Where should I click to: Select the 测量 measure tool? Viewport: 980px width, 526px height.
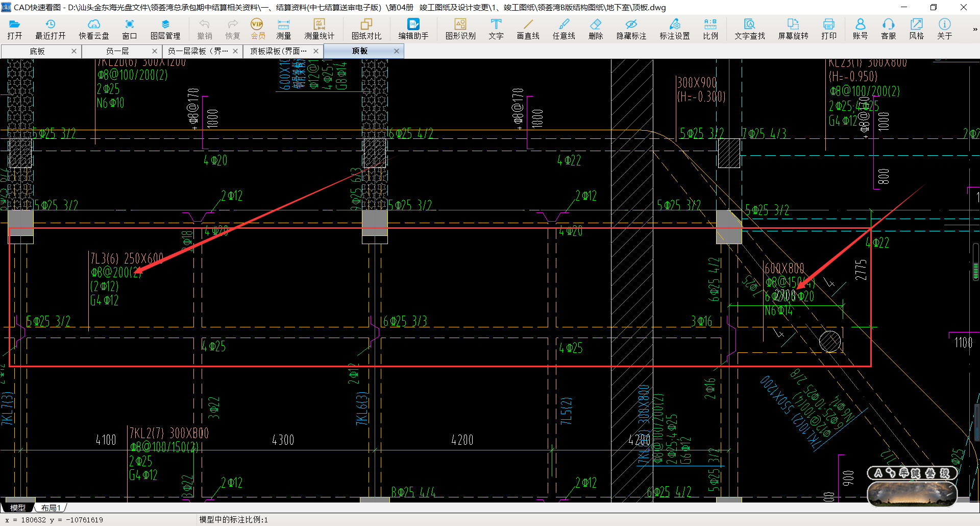pos(284,29)
